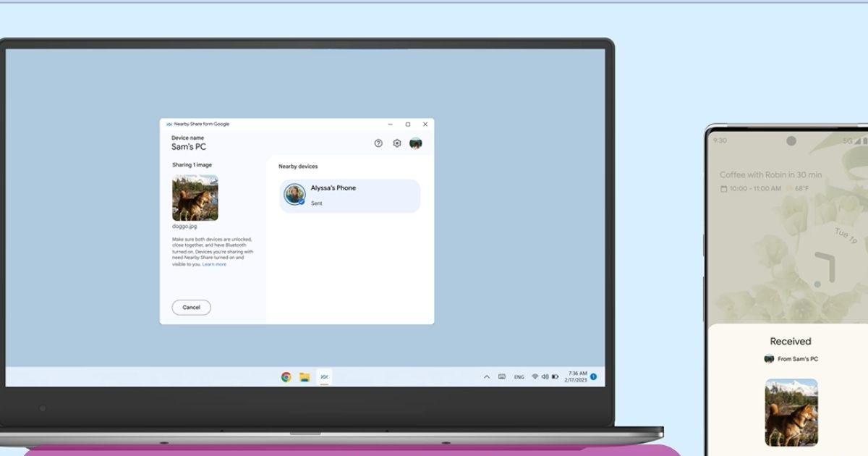The width and height of the screenshot is (868, 456).
Task: Open Nearby Share settings gear
Action: tap(397, 143)
